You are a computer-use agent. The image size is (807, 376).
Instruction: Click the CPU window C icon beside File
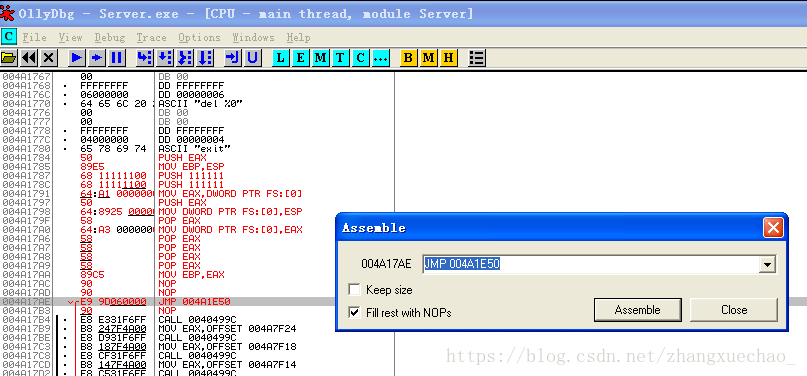pos(9,37)
